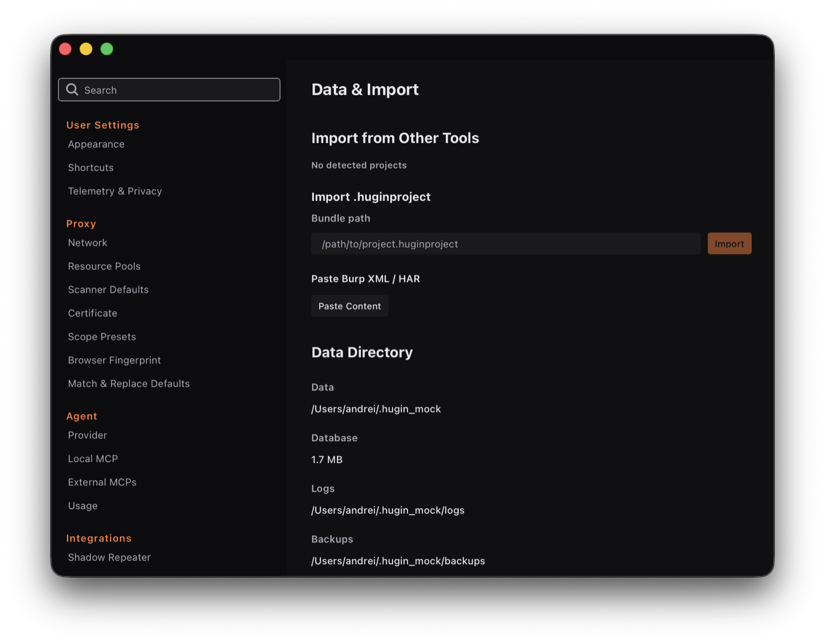Go to Browser Fingerprint
Screen dimensions: 825x644
click(x=115, y=360)
